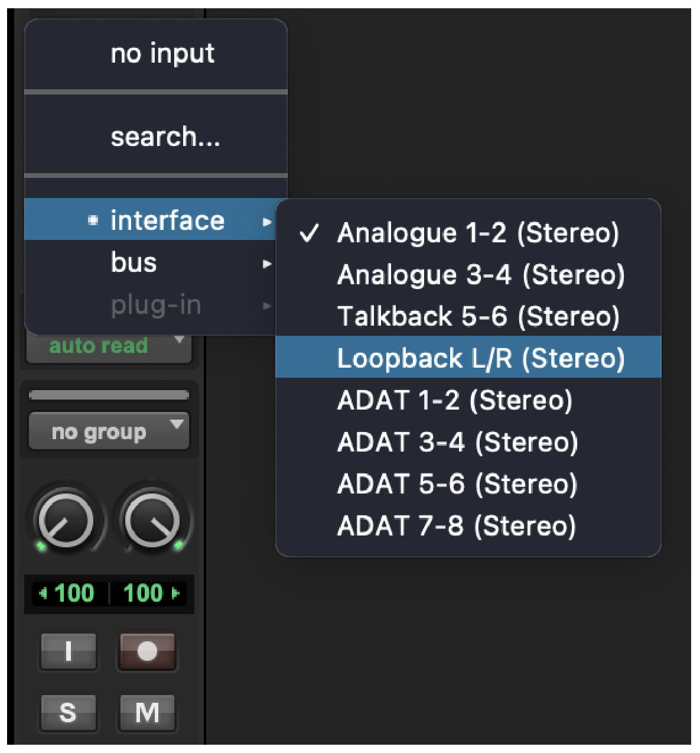Image resolution: width=700 pixels, height=753 pixels.
Task: Open the 'auto read' automation mode dropdown
Action: [109, 346]
